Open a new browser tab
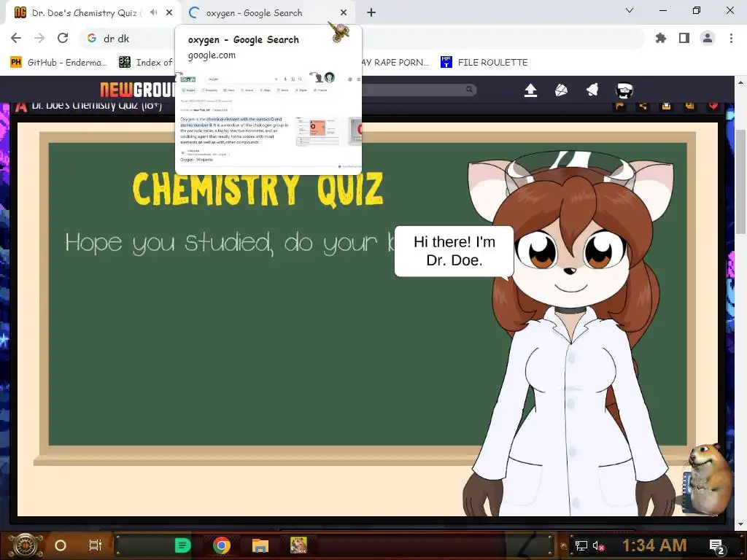747x560 pixels. tap(371, 13)
